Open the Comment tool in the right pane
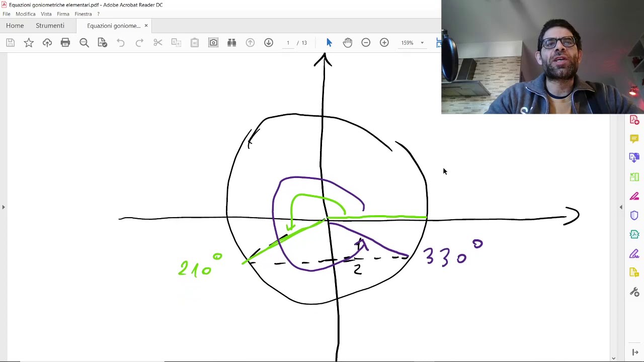644x362 pixels. point(634,138)
